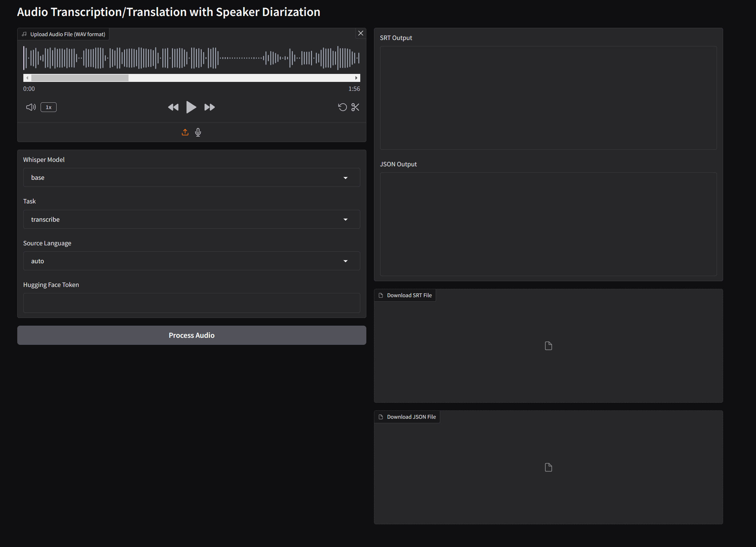Play the uploaded audio
756x547 pixels.
pos(191,107)
